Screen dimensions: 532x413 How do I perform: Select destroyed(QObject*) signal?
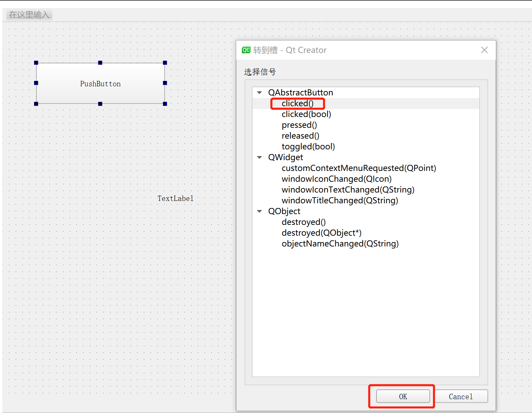click(x=321, y=233)
